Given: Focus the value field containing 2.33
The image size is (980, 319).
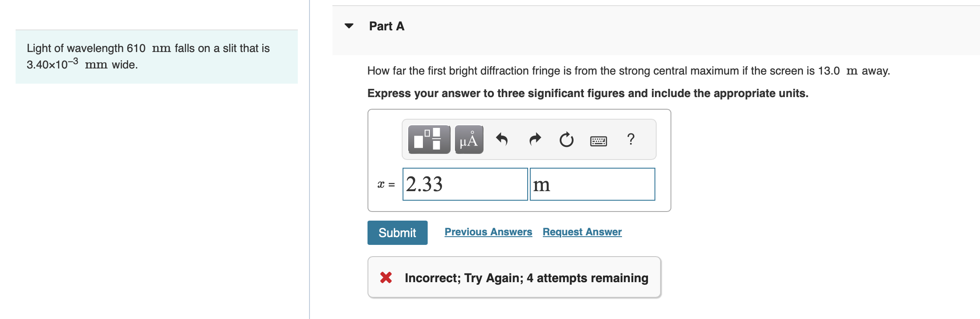Looking at the screenshot, I should (465, 184).
